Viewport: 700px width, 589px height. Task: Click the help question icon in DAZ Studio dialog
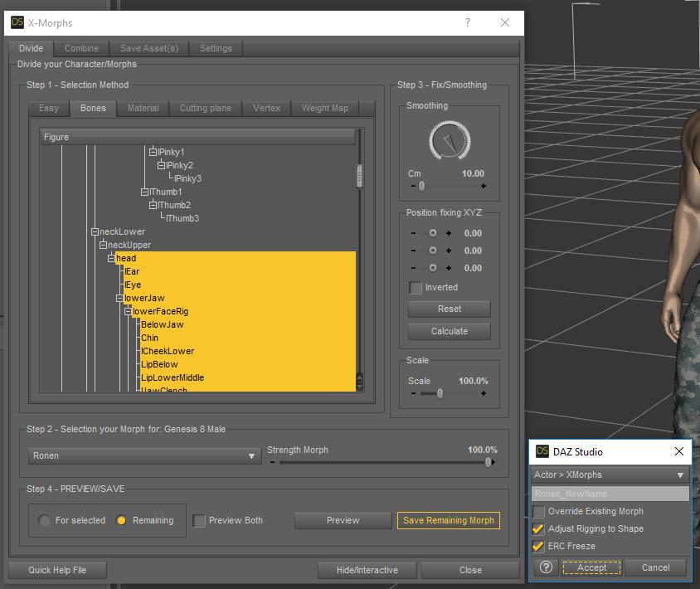(546, 567)
